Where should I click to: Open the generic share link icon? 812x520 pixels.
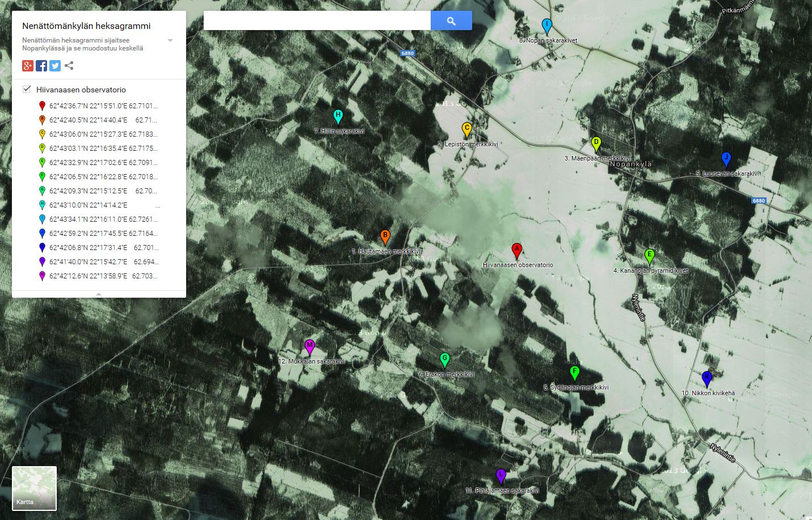pyautogui.click(x=69, y=66)
